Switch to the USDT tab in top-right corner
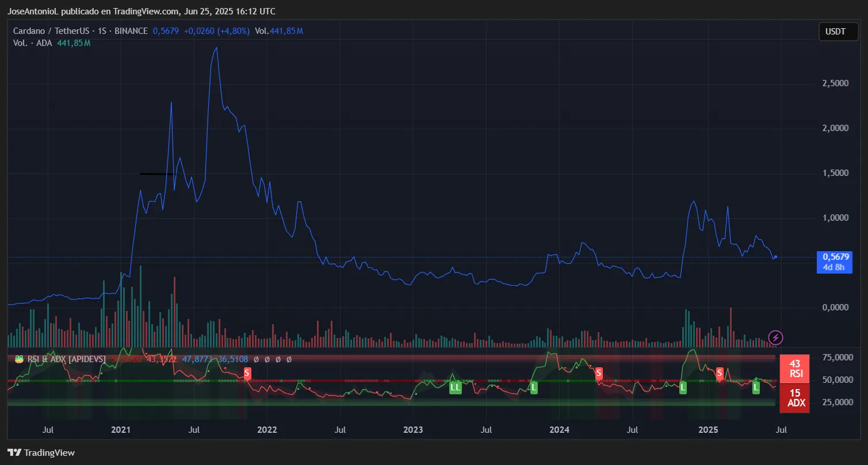The image size is (868, 465). tap(838, 32)
